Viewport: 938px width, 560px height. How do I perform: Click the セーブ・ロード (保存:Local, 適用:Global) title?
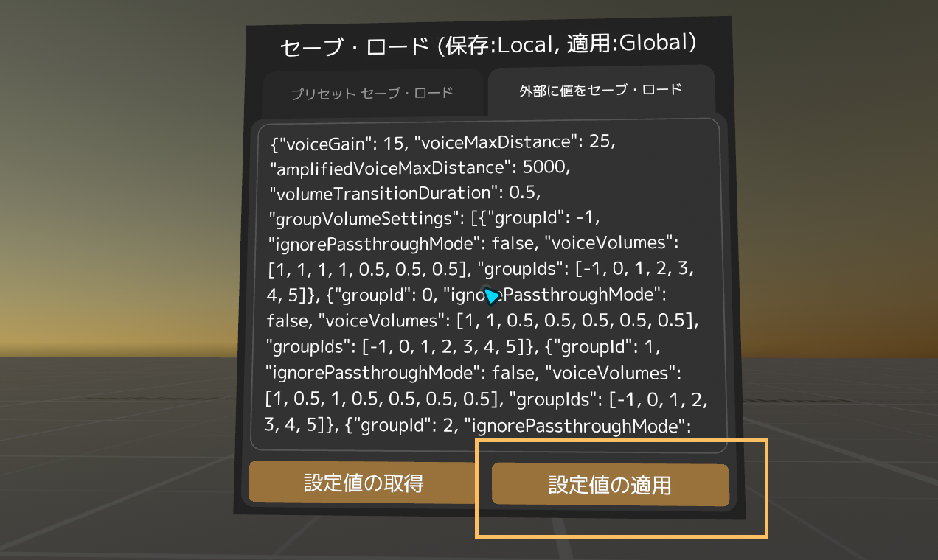click(x=488, y=46)
